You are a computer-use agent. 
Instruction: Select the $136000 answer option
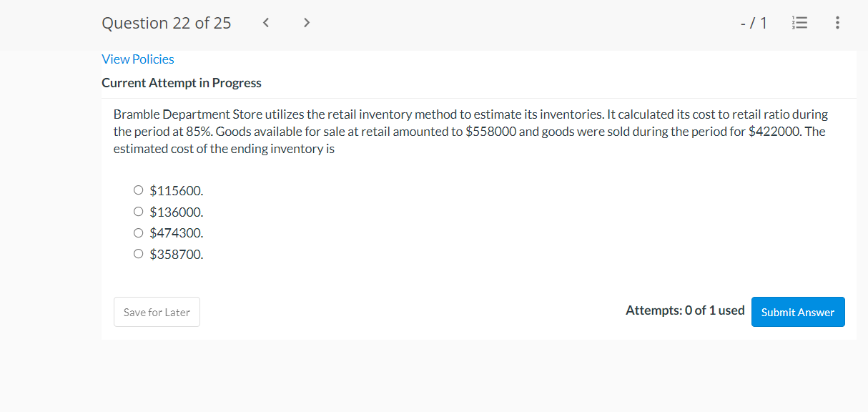(x=138, y=211)
